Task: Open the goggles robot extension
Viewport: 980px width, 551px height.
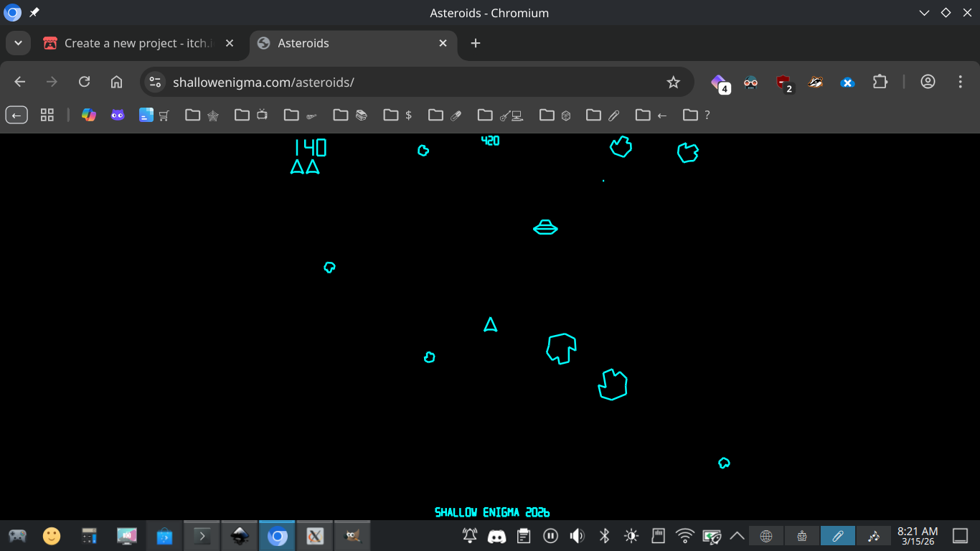Action: click(x=750, y=82)
